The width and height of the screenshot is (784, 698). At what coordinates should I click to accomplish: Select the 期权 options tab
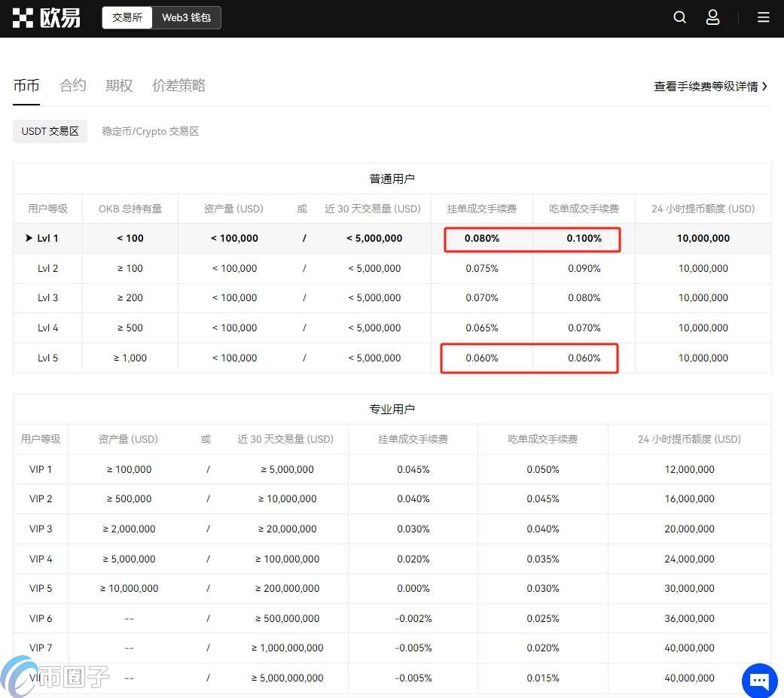(119, 86)
